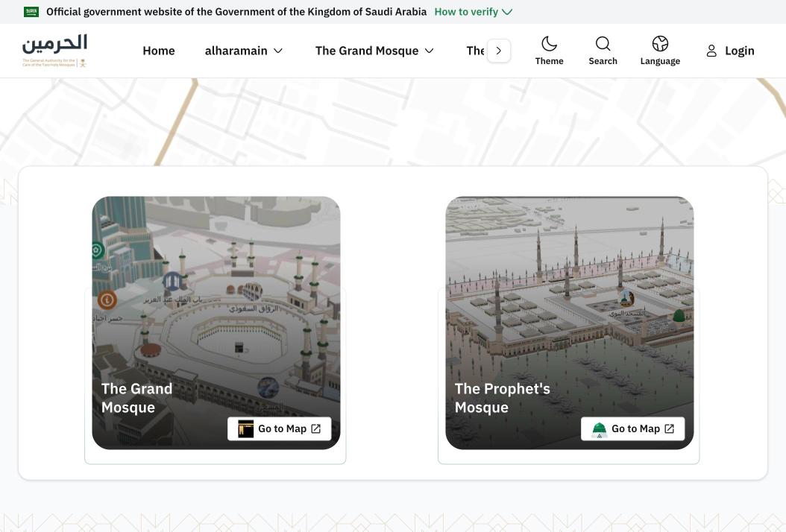Screen dimensions: 786x532
Task: Click the green dome icon on Prophet's Mosque button
Action: pos(600,429)
